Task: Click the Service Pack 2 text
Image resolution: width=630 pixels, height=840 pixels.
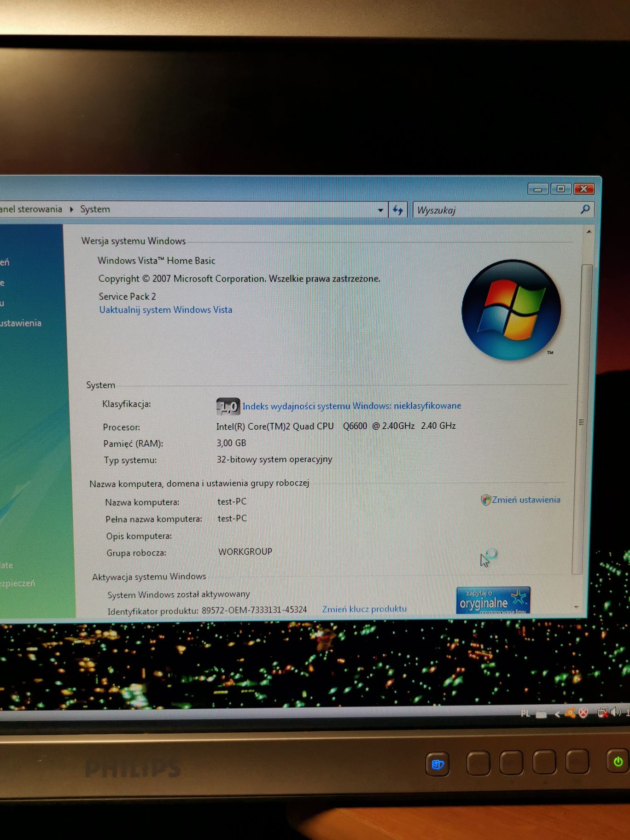Action: [x=127, y=297]
